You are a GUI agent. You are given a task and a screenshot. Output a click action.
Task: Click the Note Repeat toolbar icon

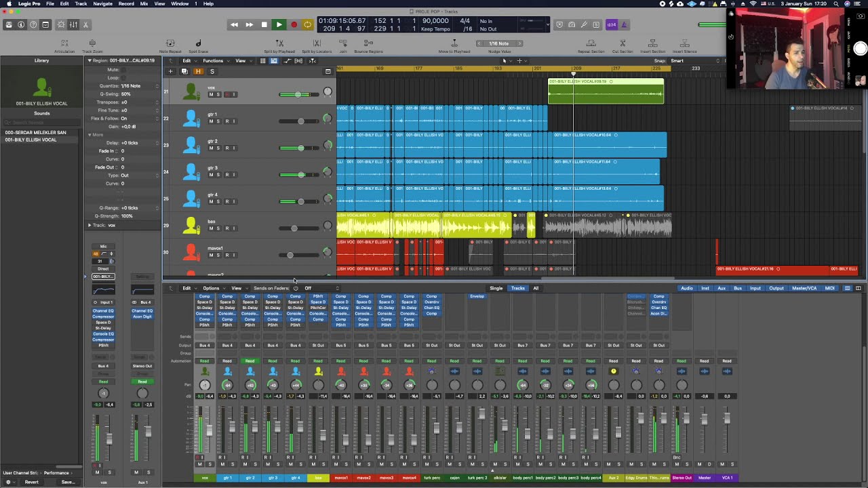point(170,43)
